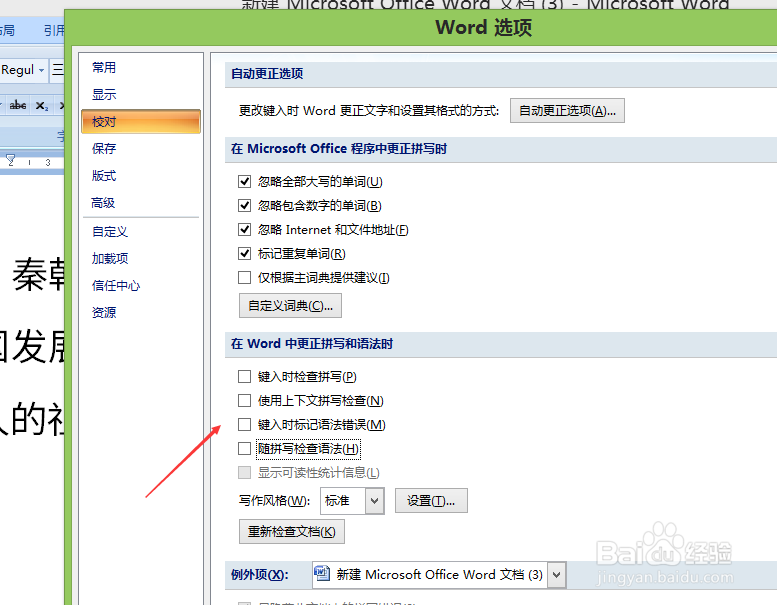Open the 资源 options category
This screenshot has height=605, width=777.
tap(104, 312)
